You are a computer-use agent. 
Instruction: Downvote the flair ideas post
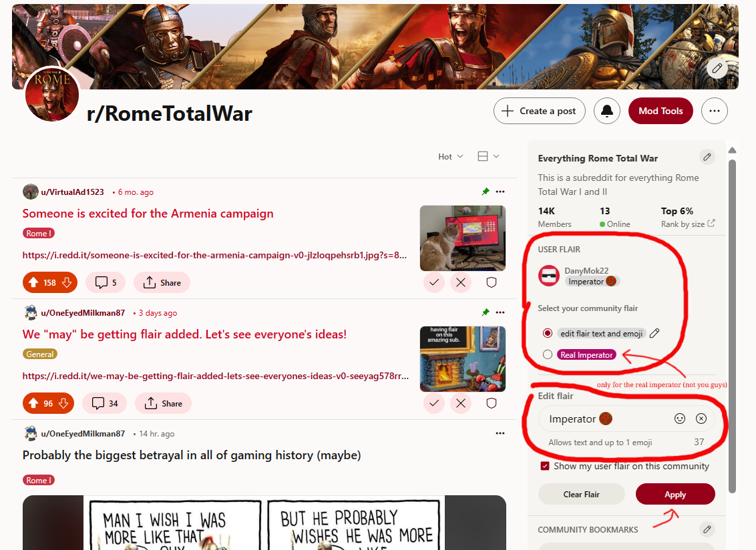pos(63,403)
